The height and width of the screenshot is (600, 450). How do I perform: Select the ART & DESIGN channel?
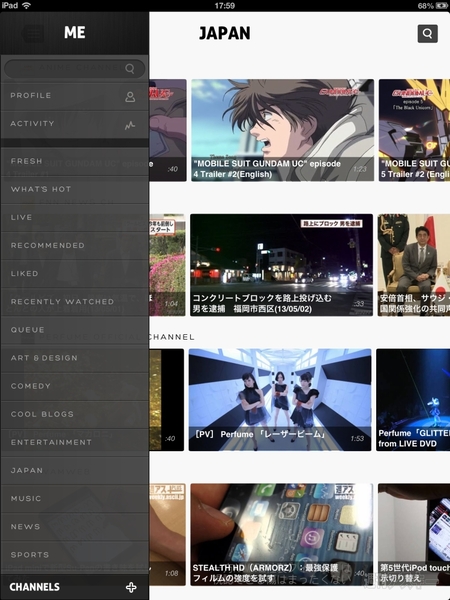point(75,358)
